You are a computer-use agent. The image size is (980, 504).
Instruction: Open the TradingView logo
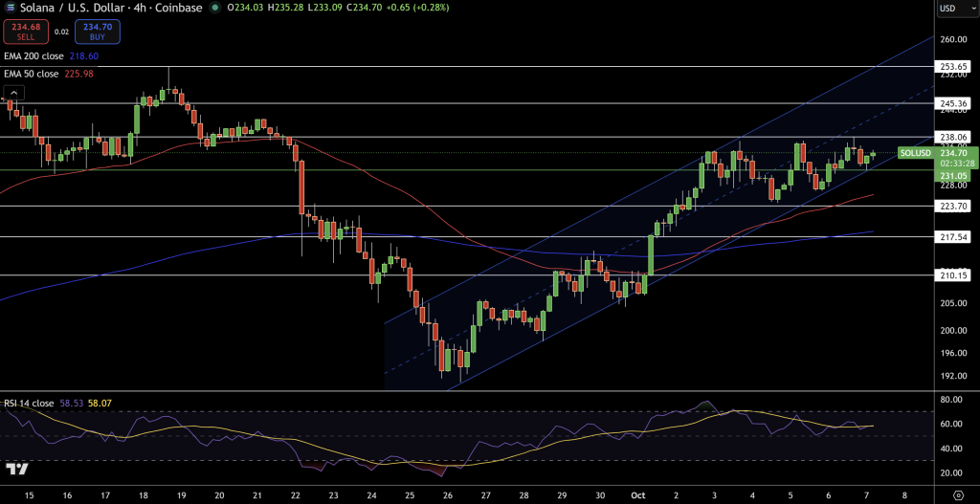15,469
